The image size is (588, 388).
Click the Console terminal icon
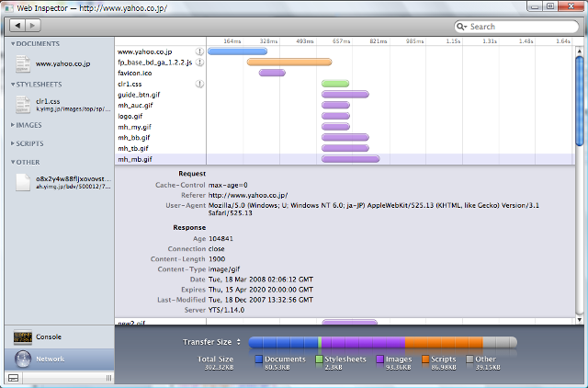coord(22,337)
